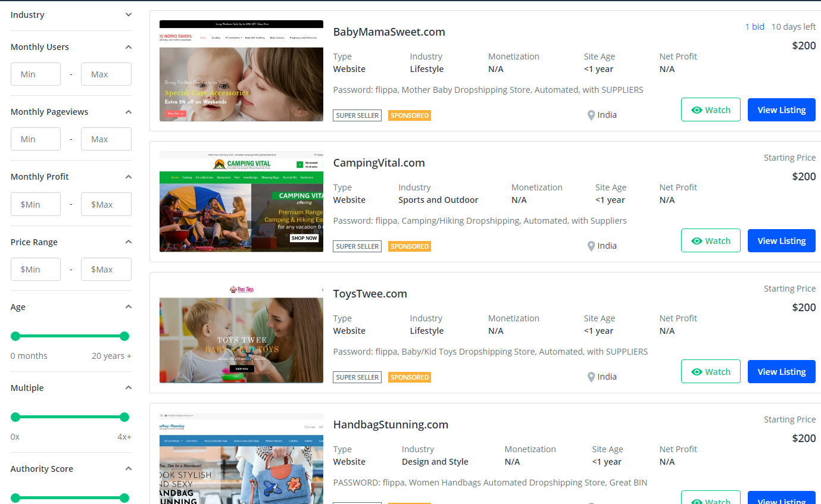
Task: Click the Monthly Pageviews Min field
Action: point(36,139)
